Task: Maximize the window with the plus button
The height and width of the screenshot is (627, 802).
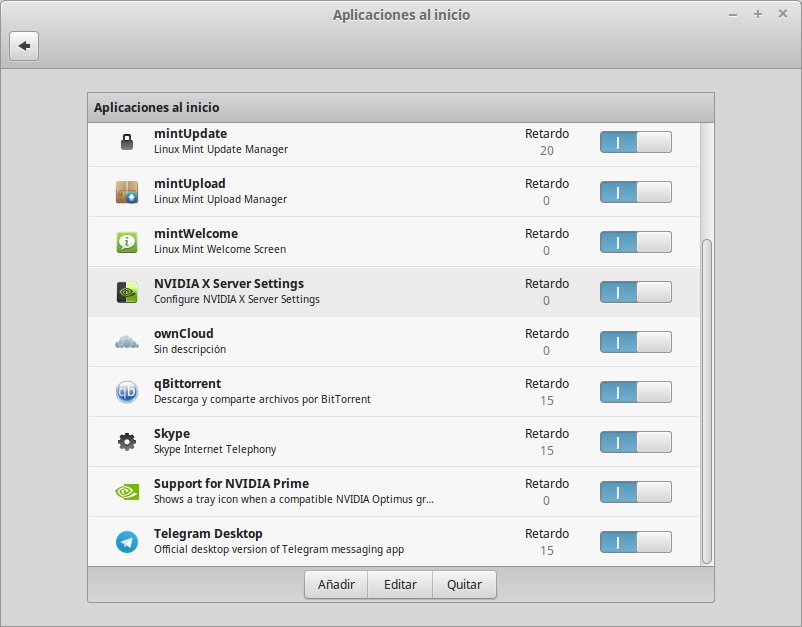Action: (758, 14)
